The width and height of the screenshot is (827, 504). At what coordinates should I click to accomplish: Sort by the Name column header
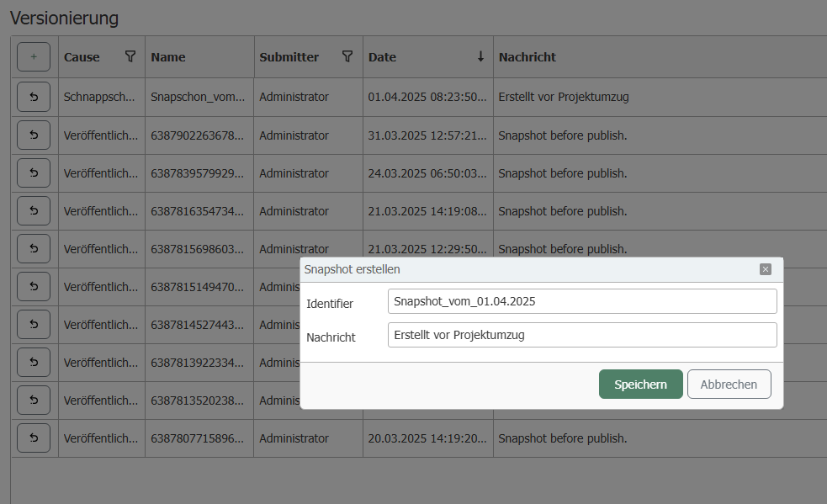point(168,57)
